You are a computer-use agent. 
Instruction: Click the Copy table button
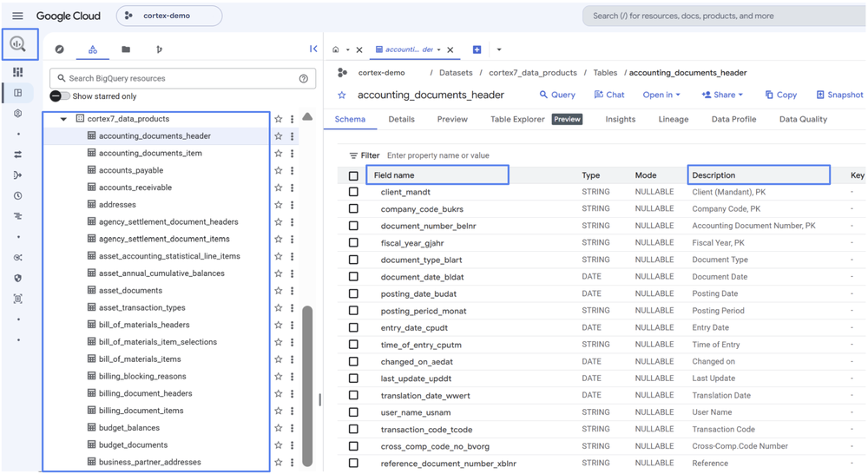780,95
